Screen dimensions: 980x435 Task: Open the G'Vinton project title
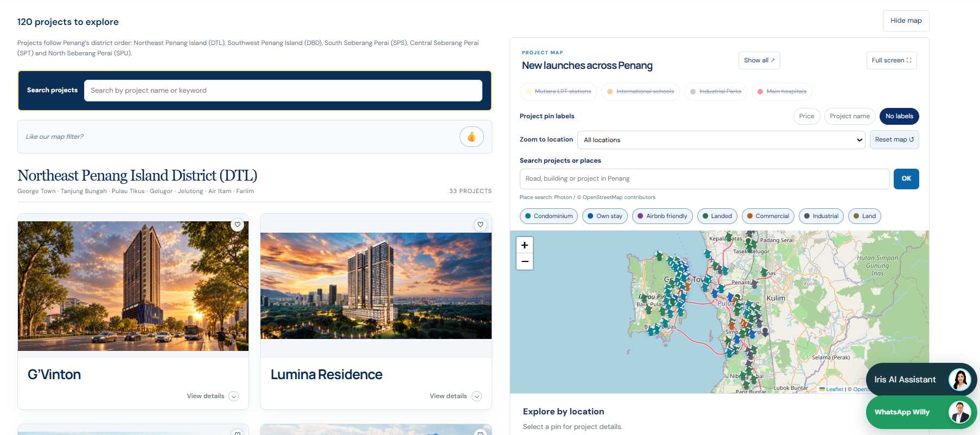(x=54, y=375)
